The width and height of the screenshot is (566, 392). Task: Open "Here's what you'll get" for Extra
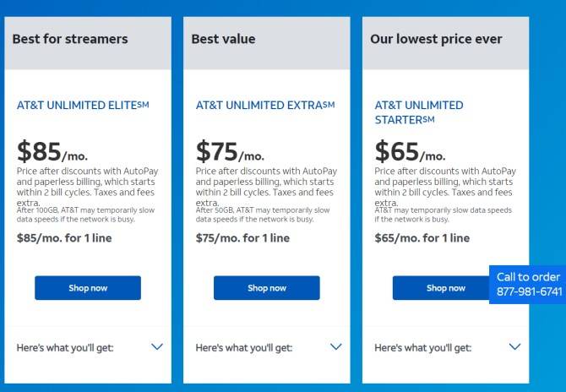244,347
